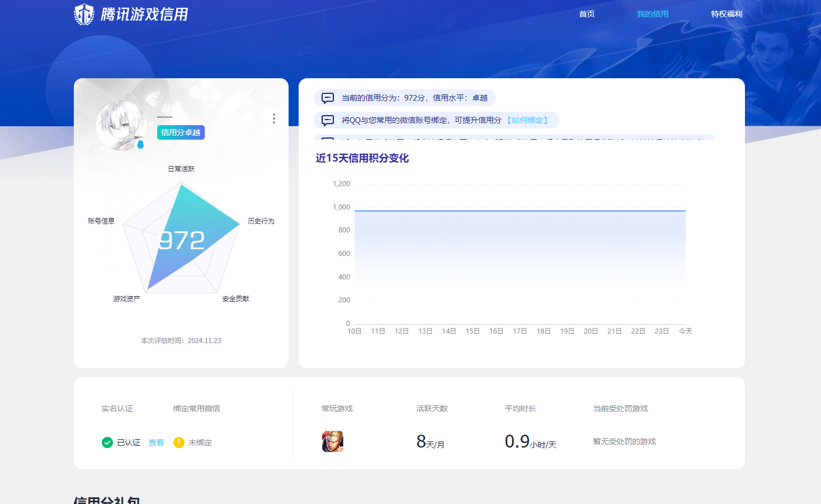Click the 8天/月 active days value
The height and width of the screenshot is (504, 821).
point(431,442)
